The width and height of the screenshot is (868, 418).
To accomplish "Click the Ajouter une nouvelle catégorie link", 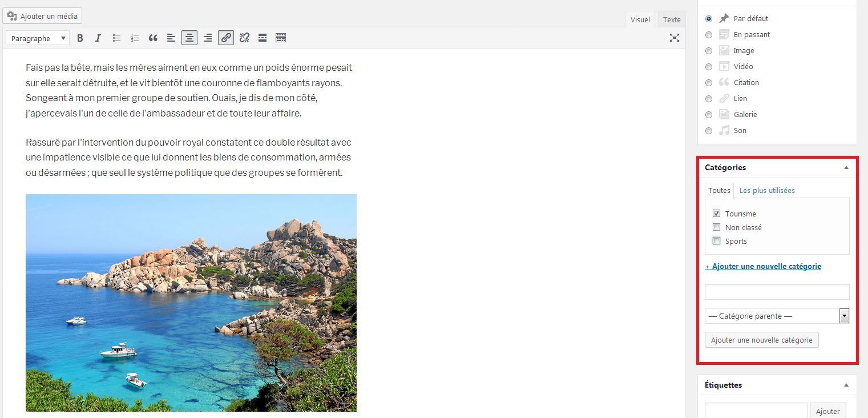I will (763, 266).
